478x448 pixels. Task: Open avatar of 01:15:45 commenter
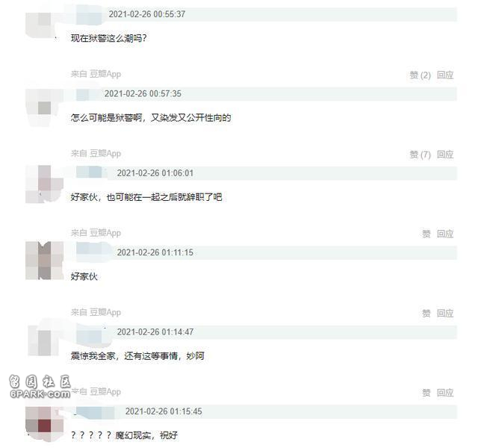[44, 423]
